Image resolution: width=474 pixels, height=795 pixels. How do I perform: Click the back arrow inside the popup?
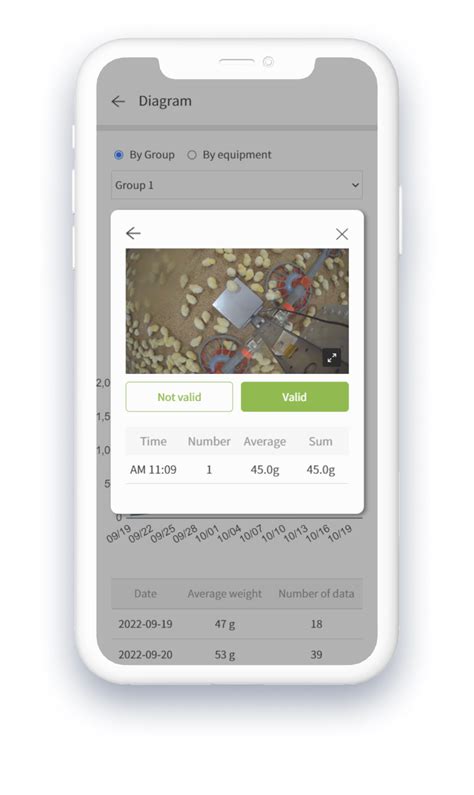coord(133,233)
